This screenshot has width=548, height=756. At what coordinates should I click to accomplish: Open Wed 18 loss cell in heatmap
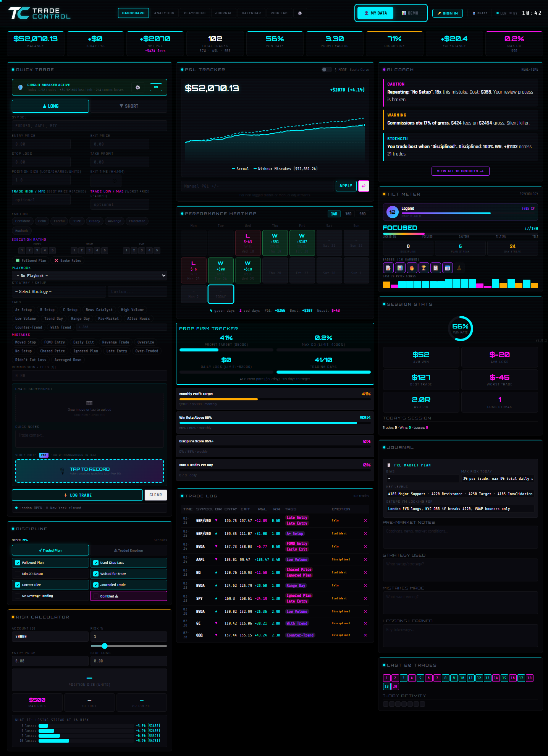pos(248,243)
